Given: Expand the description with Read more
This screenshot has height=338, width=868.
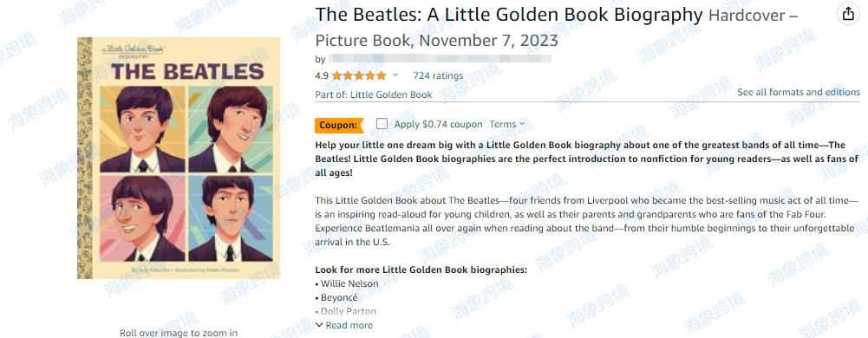Looking at the screenshot, I should click(343, 325).
